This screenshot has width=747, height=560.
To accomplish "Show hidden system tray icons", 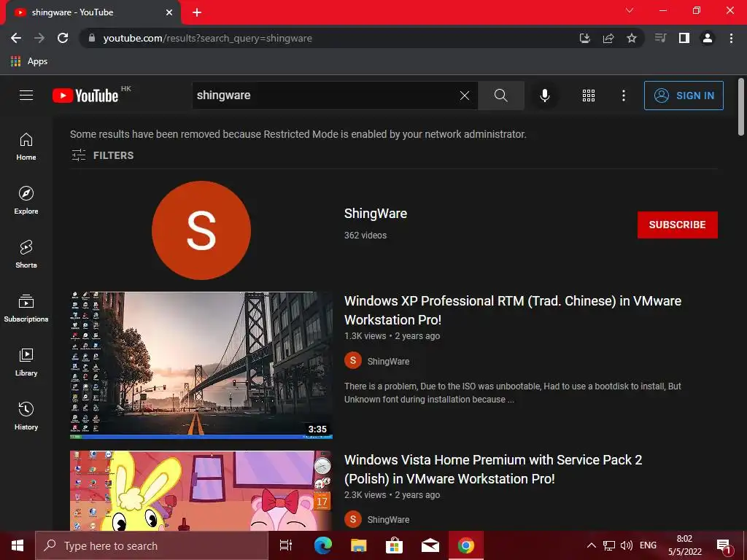I will (591, 545).
